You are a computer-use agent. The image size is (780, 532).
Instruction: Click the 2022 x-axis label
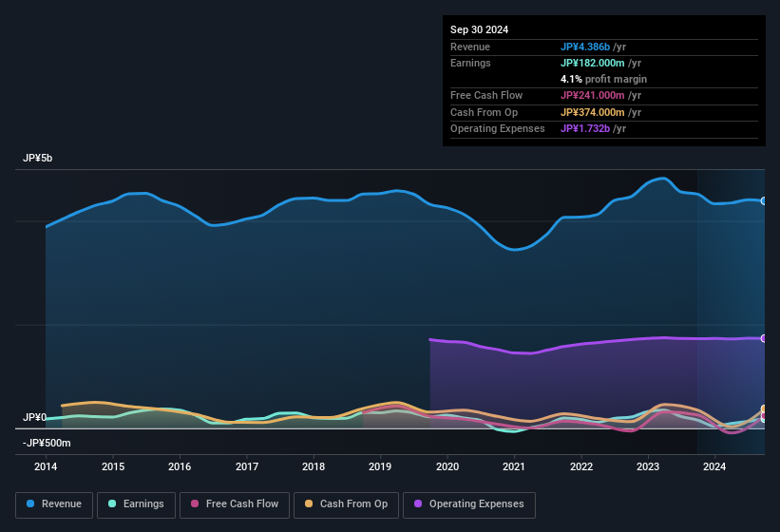pos(581,466)
